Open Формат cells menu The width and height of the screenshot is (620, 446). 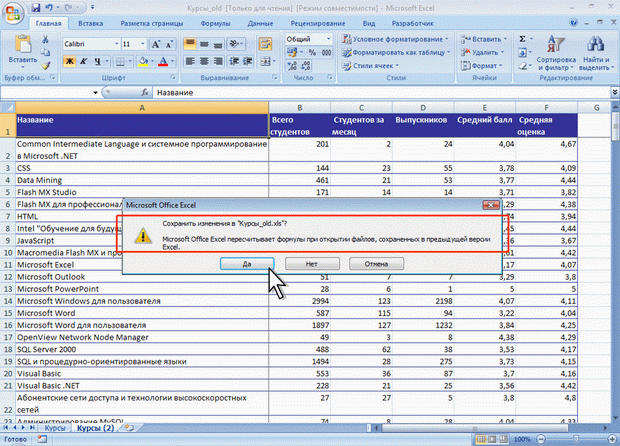481,66
